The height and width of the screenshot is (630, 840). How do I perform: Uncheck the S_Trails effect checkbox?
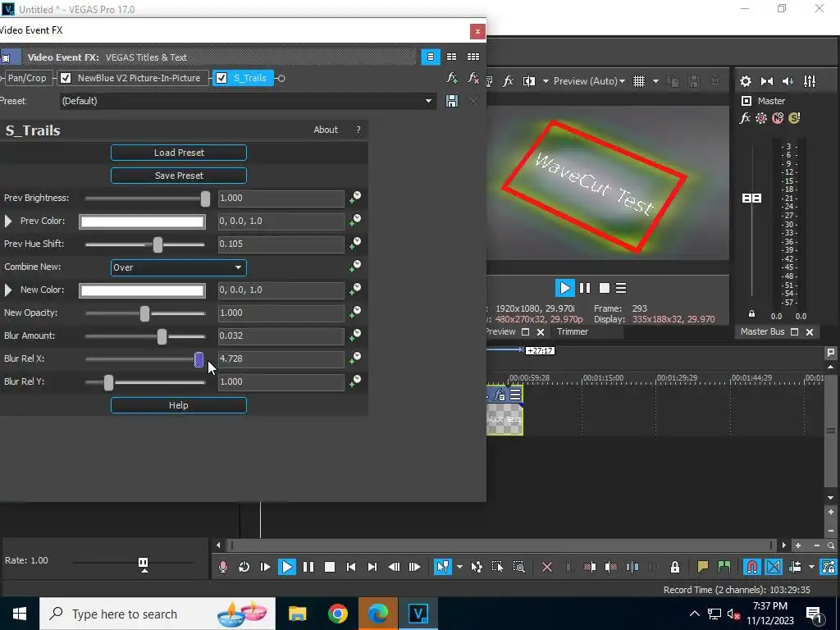coord(221,78)
